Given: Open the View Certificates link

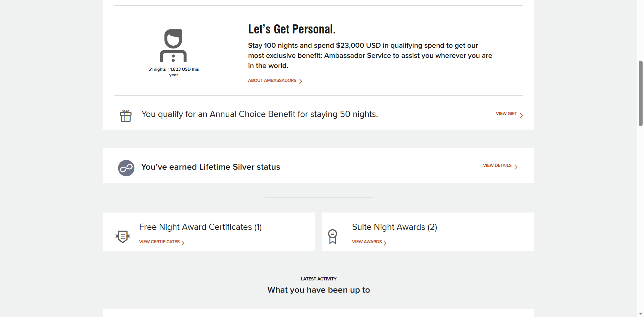Looking at the screenshot, I should pyautogui.click(x=159, y=242).
